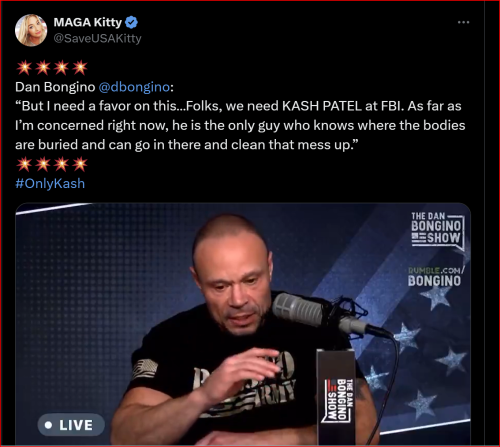Screen dimensions: 500x447
Task: Click the last star emoji below quote
Action: pyautogui.click(x=80, y=164)
